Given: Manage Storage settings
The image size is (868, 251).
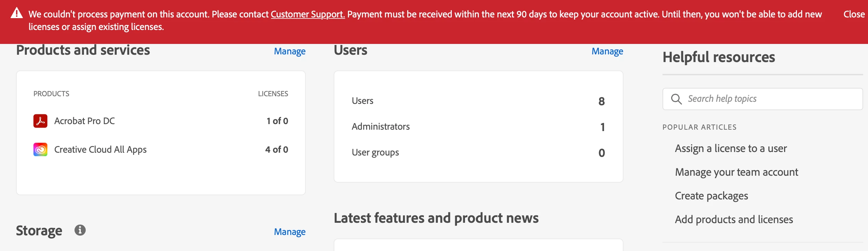Looking at the screenshot, I should pyautogui.click(x=289, y=232).
